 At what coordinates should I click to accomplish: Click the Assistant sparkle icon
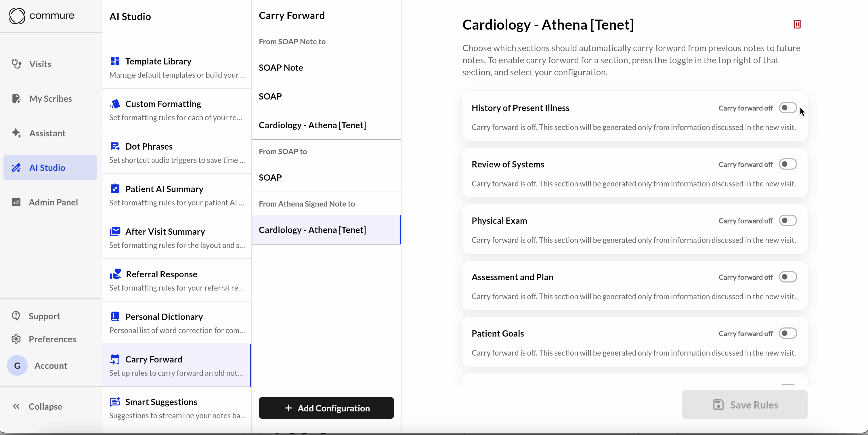coord(16,133)
